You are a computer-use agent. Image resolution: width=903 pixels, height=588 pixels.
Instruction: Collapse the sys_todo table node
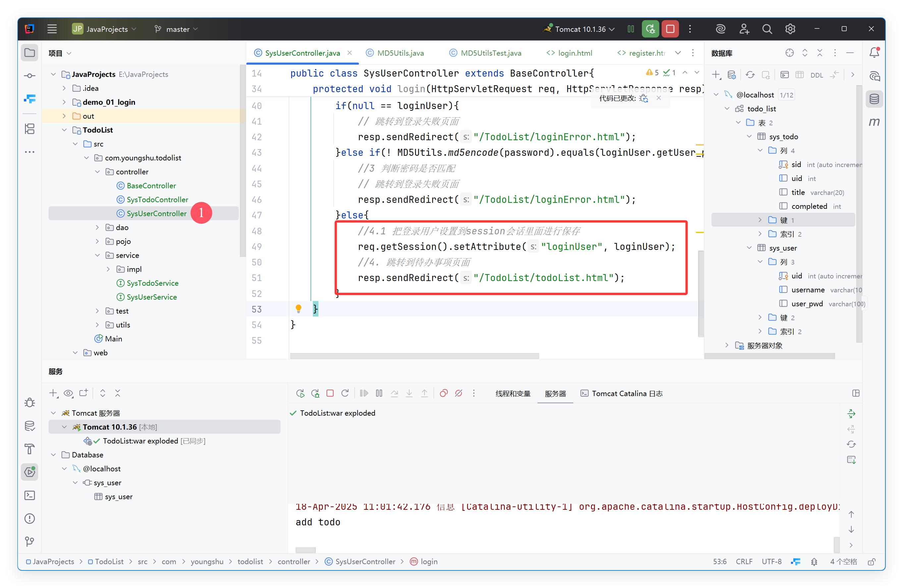[x=749, y=137]
